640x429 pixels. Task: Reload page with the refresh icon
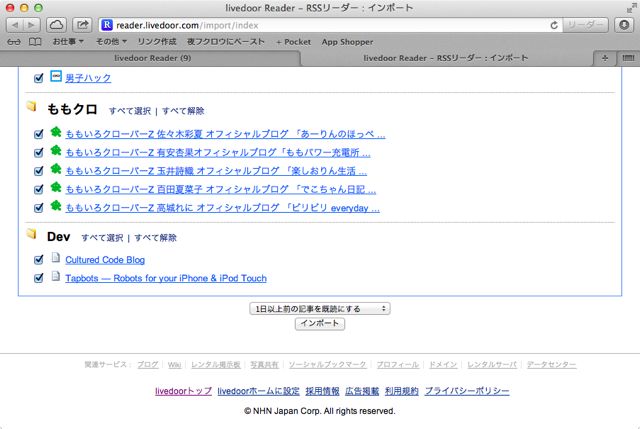(x=554, y=25)
